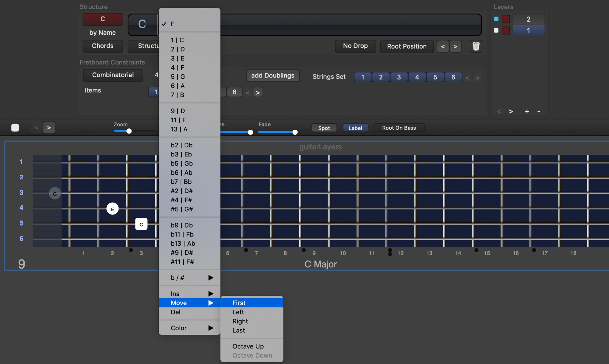Enable the white checkbox left of fretboard arrows
The image size is (609, 364).
15,128
